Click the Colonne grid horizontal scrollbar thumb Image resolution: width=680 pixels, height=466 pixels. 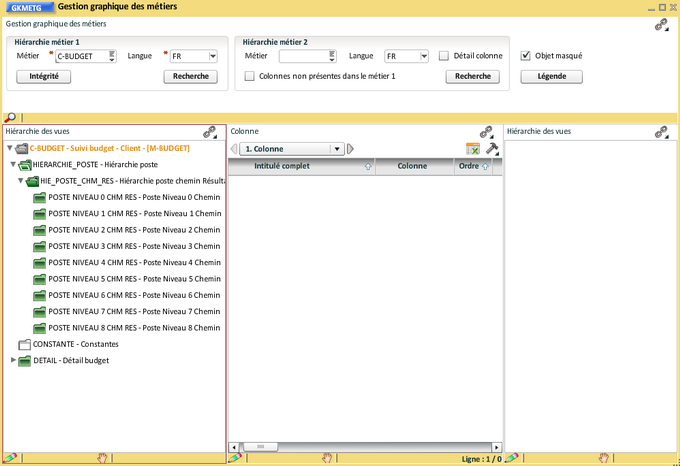click(260, 447)
